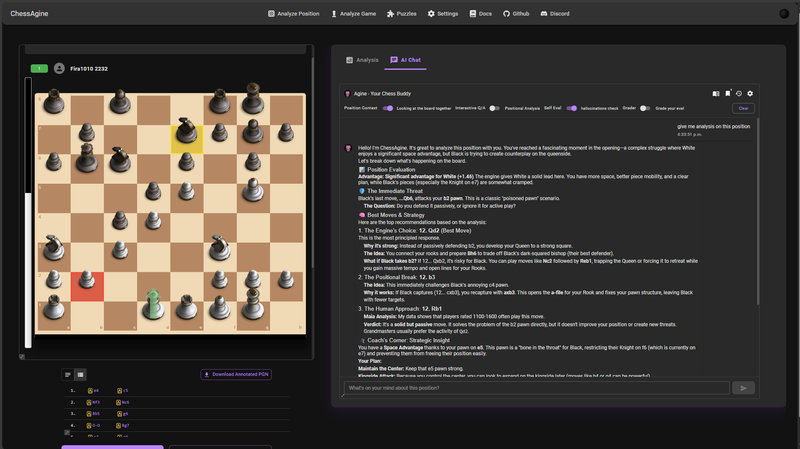Enable the Interactive Q/A toggle
The width and height of the screenshot is (800, 449).
point(494,108)
